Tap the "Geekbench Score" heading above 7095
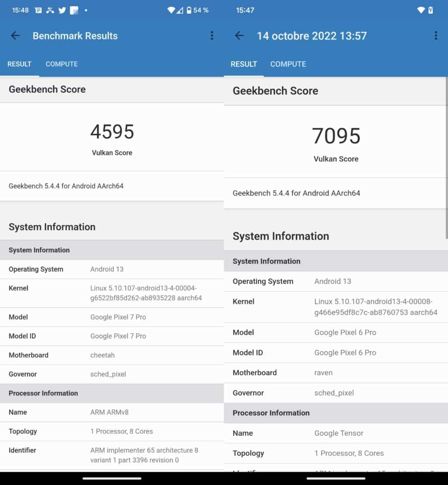 [275, 91]
